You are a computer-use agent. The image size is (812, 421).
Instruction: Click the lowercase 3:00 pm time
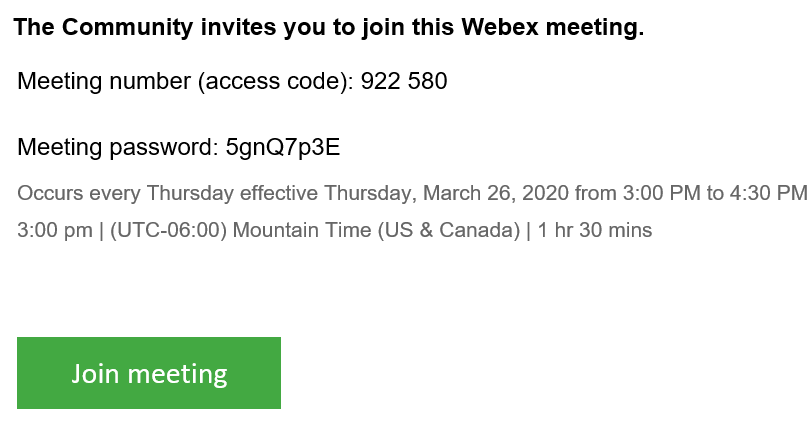point(55,230)
